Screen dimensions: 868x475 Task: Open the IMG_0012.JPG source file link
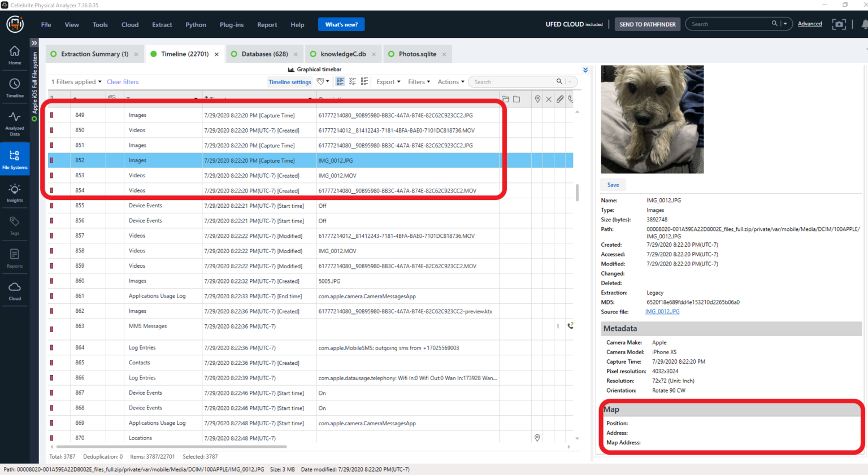coord(662,311)
